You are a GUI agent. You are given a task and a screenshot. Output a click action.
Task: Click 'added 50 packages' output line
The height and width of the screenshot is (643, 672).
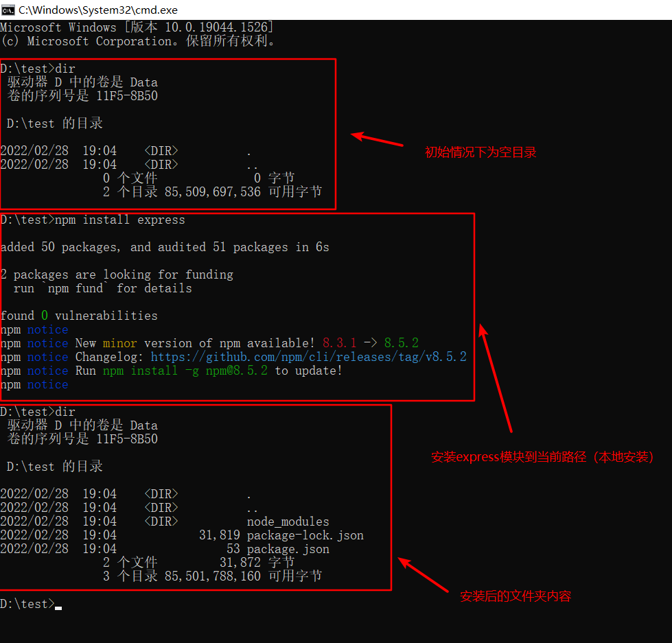click(165, 247)
